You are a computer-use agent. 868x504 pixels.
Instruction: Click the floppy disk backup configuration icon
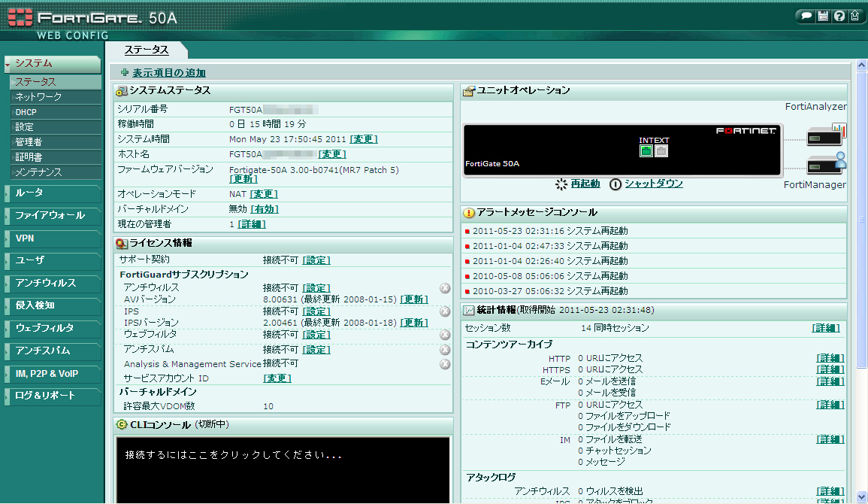(823, 16)
